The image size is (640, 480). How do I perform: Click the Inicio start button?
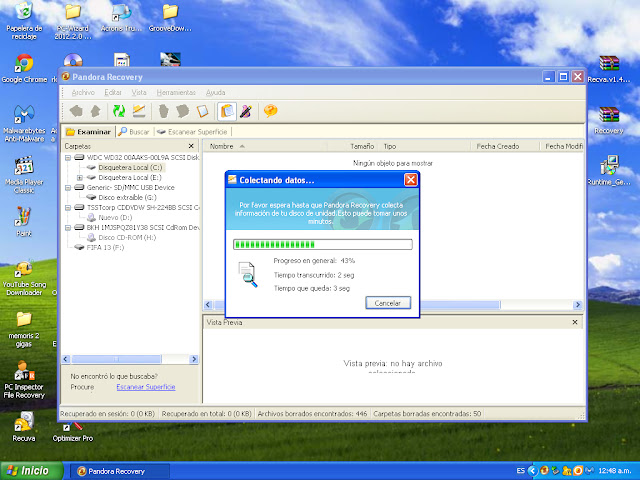32,471
